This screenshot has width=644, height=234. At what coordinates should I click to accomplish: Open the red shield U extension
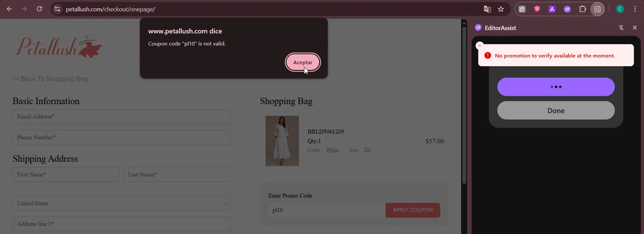point(537,9)
